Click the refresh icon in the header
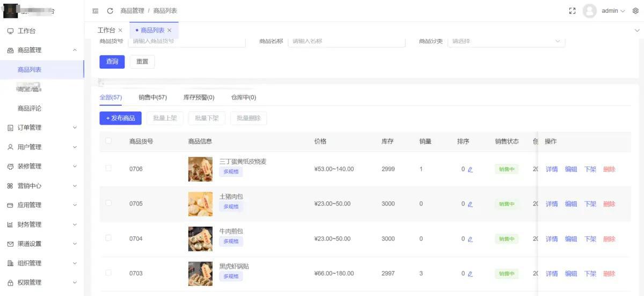Viewport: 644px width, 296px height. click(x=110, y=11)
